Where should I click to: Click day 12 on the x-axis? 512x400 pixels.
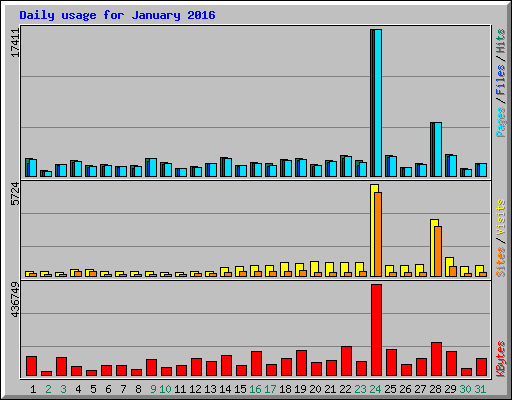(195, 389)
